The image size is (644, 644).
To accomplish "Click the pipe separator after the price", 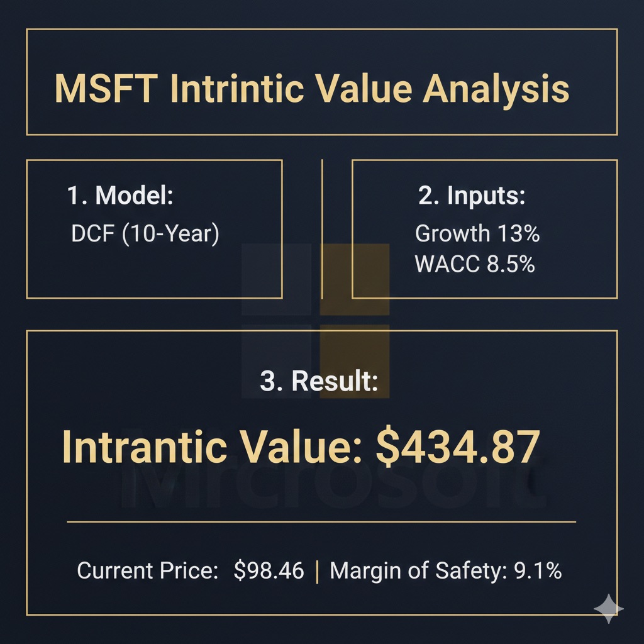I will coord(316,571).
